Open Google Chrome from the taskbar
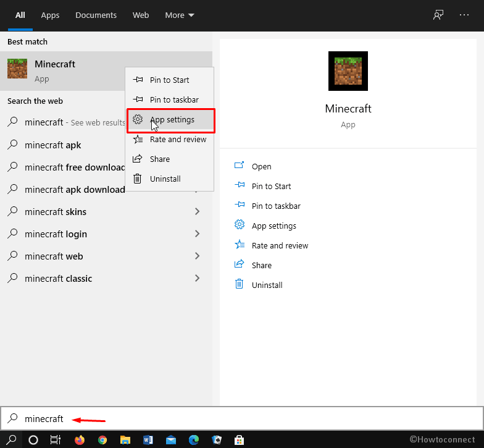The height and width of the screenshot is (448, 484). click(x=102, y=440)
